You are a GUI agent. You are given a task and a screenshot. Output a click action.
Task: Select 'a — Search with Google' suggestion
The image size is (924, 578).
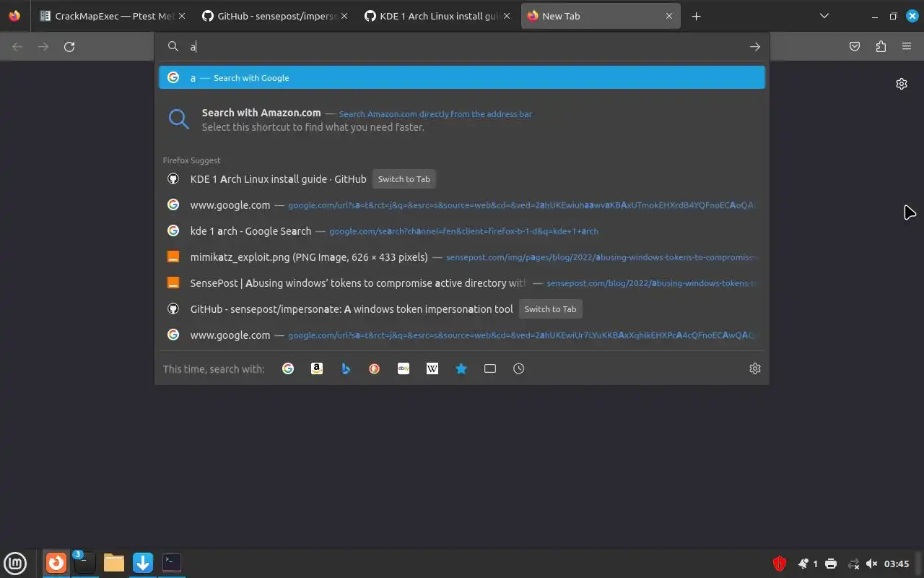coord(462,77)
